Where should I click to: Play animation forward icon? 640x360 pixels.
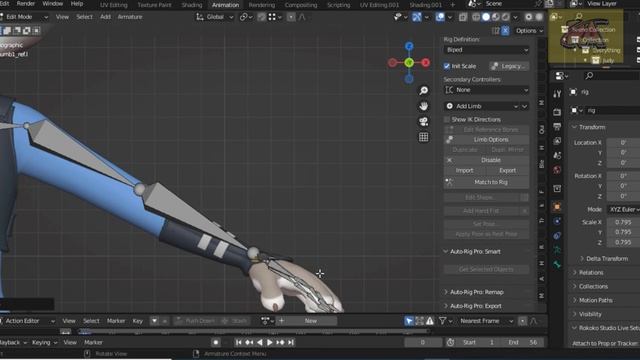click(x=269, y=342)
